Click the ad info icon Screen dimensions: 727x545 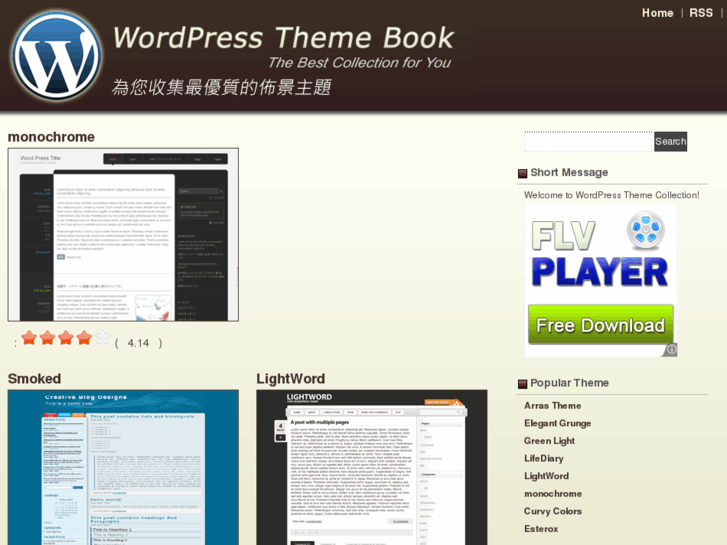(671, 349)
